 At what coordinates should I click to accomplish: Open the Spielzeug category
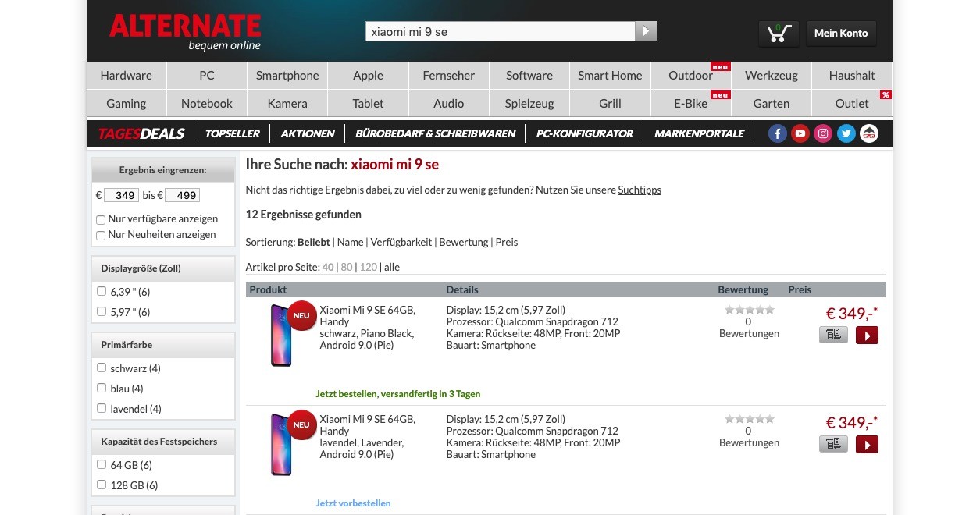529,103
